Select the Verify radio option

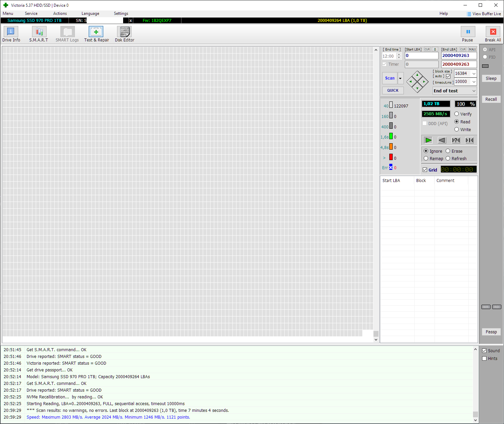tap(457, 114)
